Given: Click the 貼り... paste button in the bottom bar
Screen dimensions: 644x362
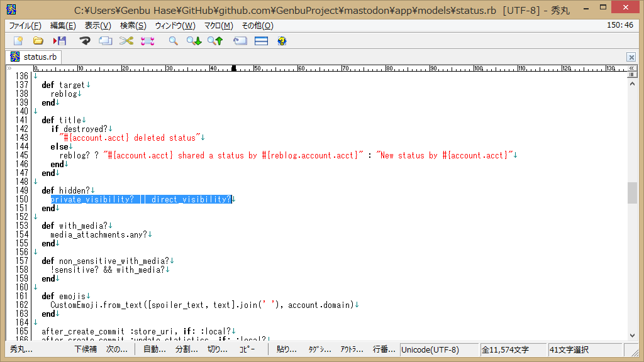Looking at the screenshot, I should (287, 349).
